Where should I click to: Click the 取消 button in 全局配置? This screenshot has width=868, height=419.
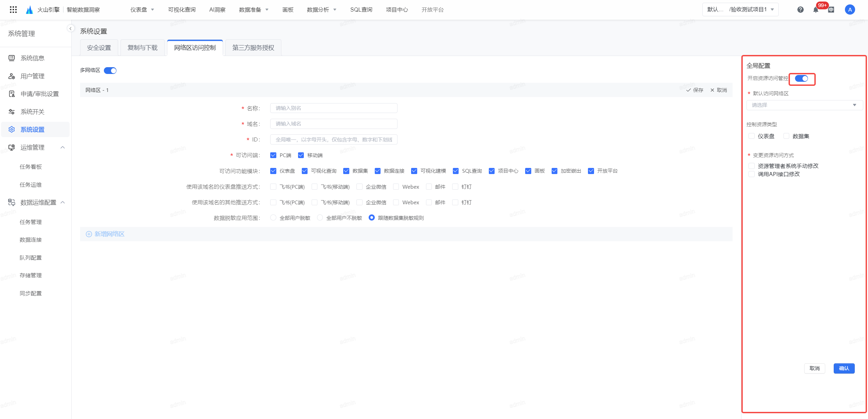[814, 368]
